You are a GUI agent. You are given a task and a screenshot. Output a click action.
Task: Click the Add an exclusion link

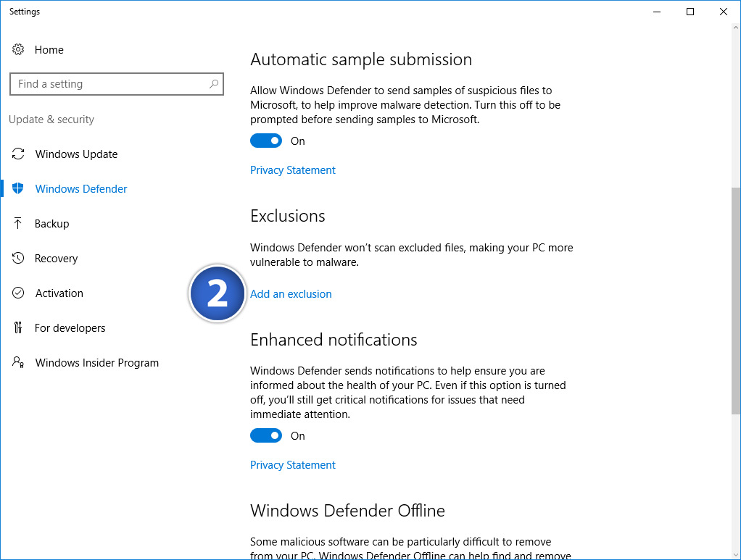tap(291, 293)
